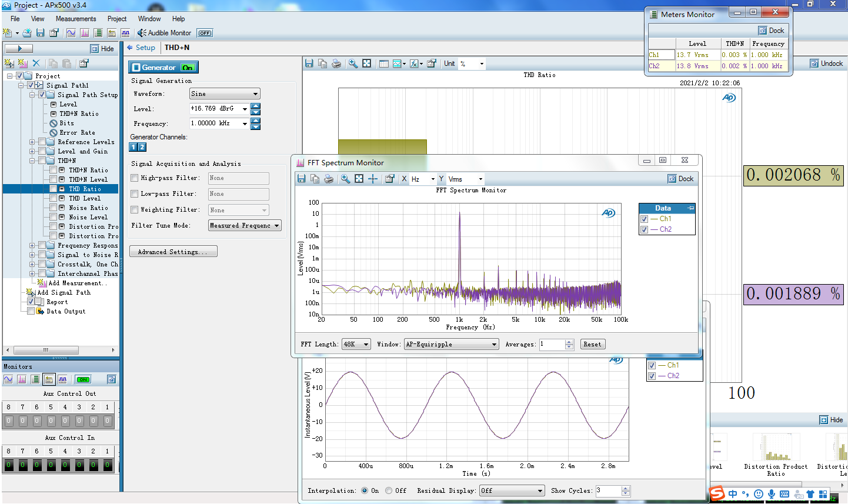Toggle Audible Monitor OFF switch
848x504 pixels.
tap(205, 33)
